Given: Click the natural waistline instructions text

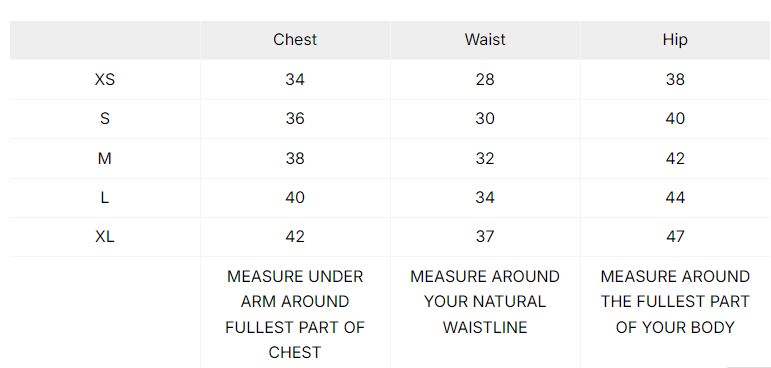Looking at the screenshot, I should coord(485,302).
